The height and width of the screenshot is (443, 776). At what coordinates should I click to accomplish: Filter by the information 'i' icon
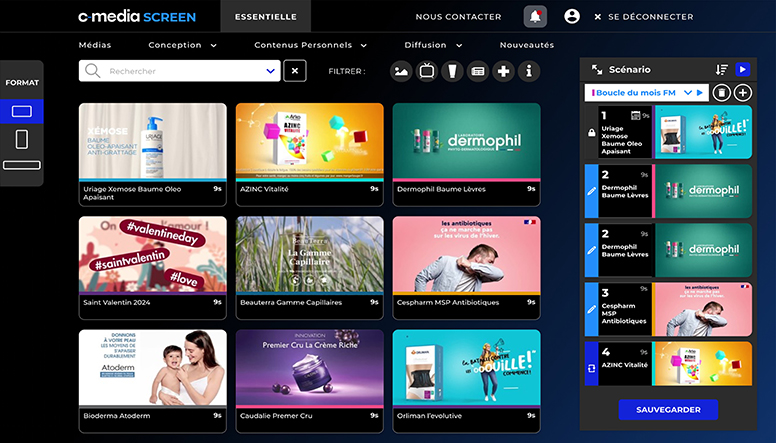529,71
